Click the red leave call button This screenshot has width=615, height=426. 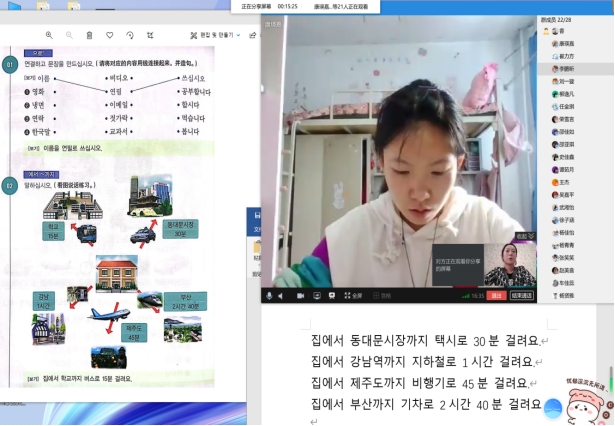[x=496, y=296]
